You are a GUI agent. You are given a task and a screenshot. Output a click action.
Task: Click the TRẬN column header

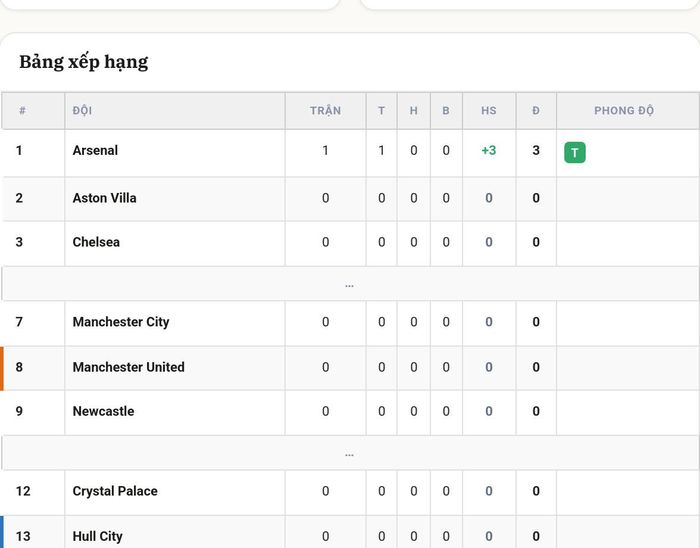[325, 111]
